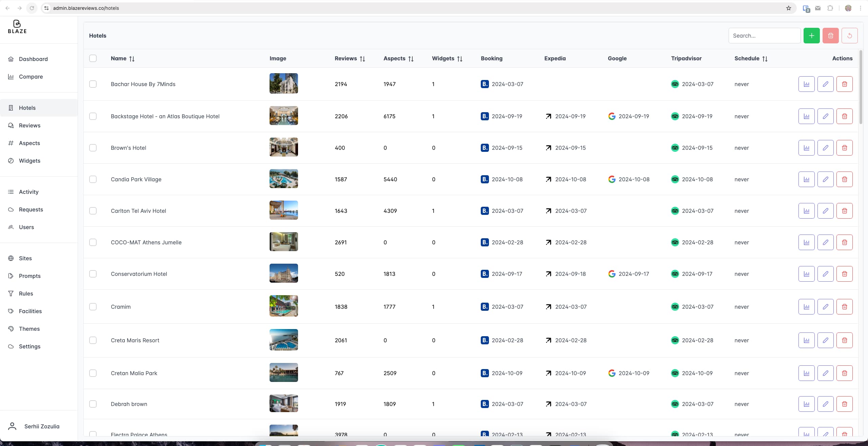Edit Brown's Hotel with pencil icon
This screenshot has width=868, height=446.
[x=825, y=148]
